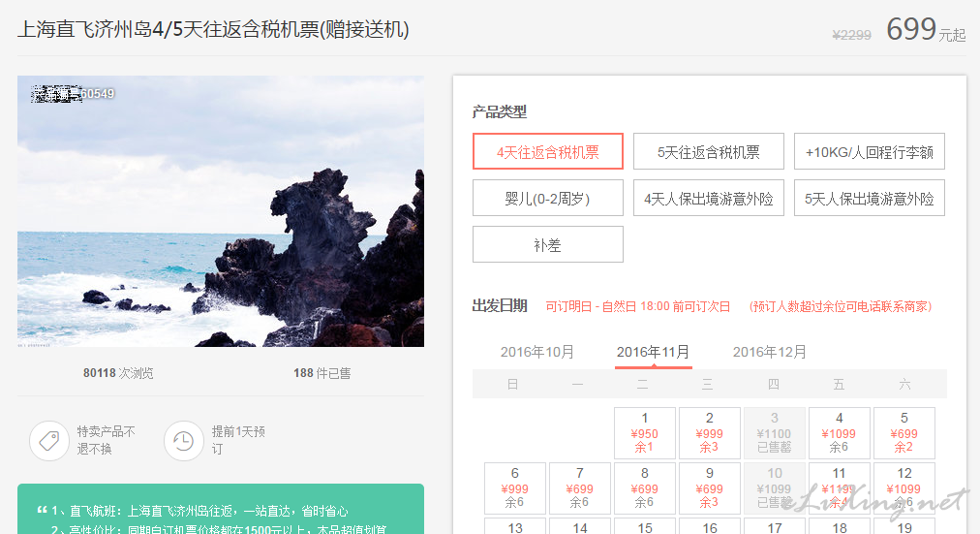
Task: Pick November 1 priced ¥950
Action: pos(644,432)
